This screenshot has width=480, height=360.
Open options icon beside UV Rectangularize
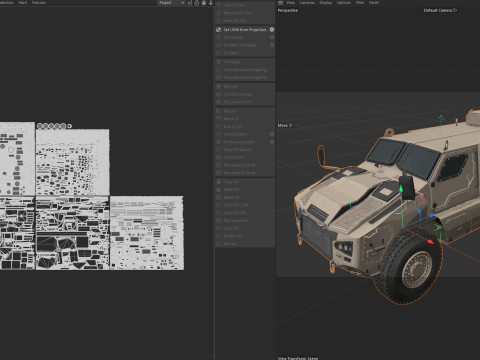tap(272, 142)
